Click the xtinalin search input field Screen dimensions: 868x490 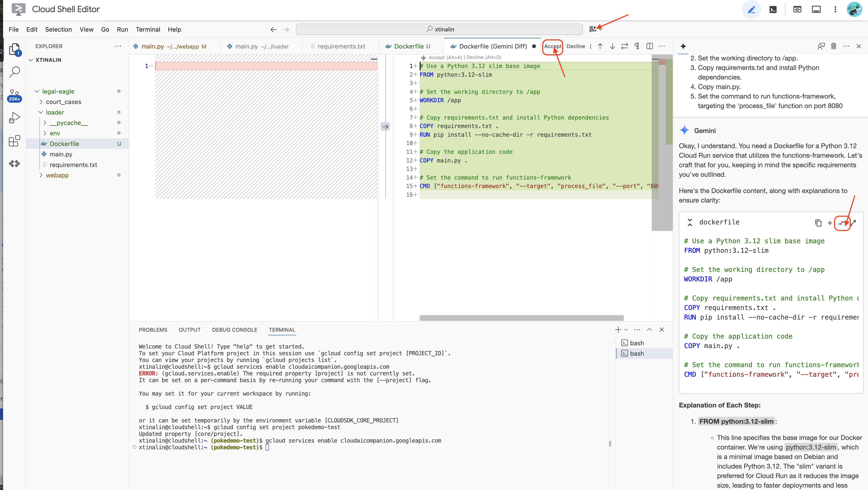(439, 29)
